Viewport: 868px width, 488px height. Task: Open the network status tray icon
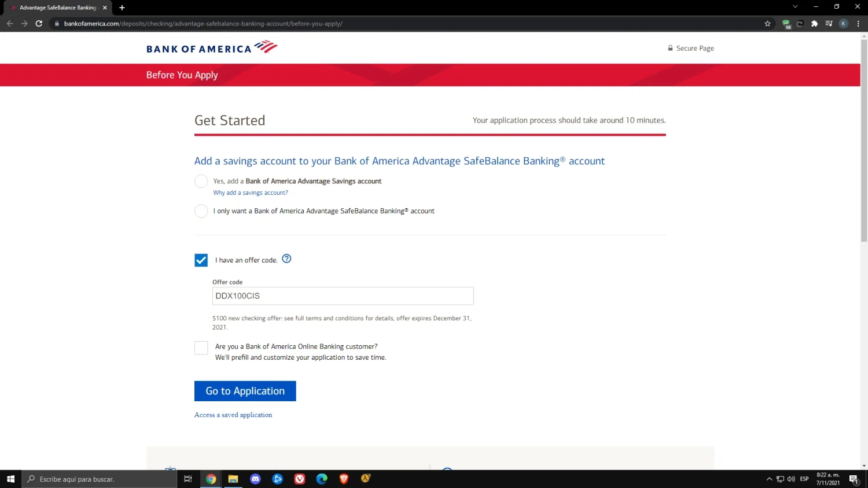coord(780,479)
